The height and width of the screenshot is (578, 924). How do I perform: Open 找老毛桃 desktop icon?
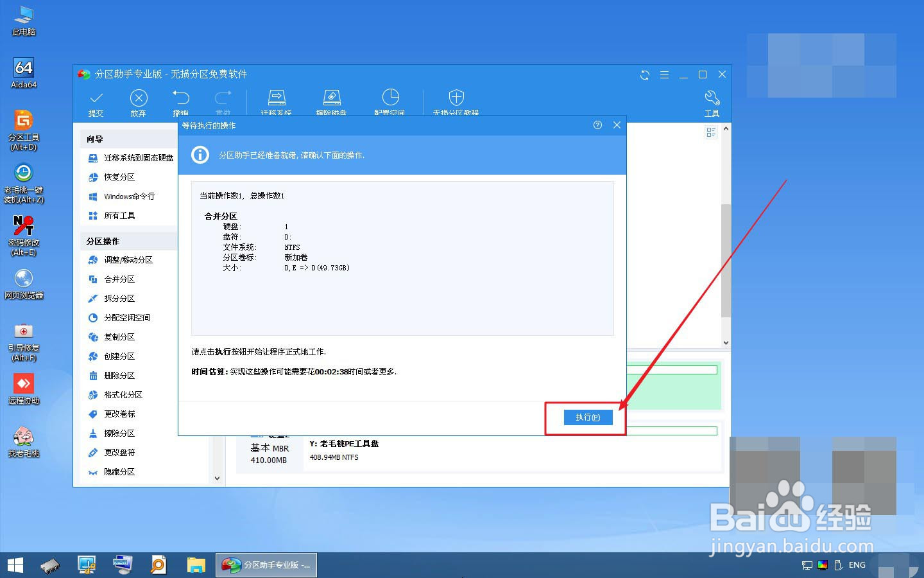(x=24, y=442)
